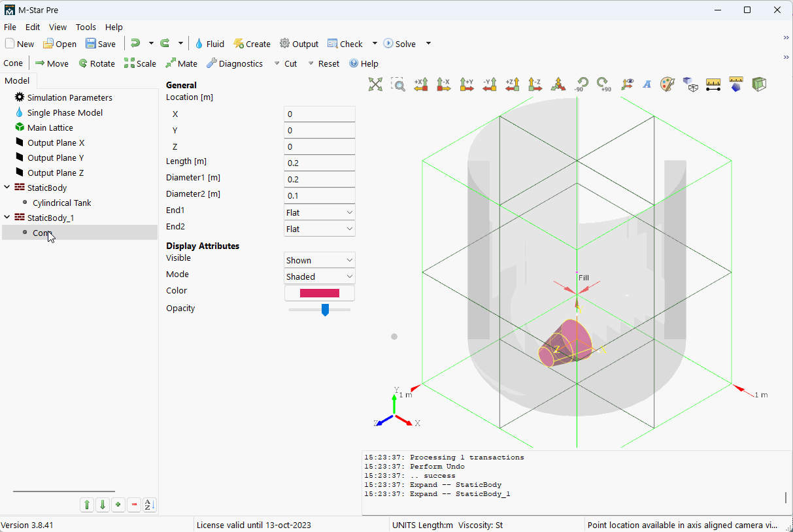Collapse the StaticBody tree node
Image resolution: width=793 pixels, height=532 pixels.
7,188
